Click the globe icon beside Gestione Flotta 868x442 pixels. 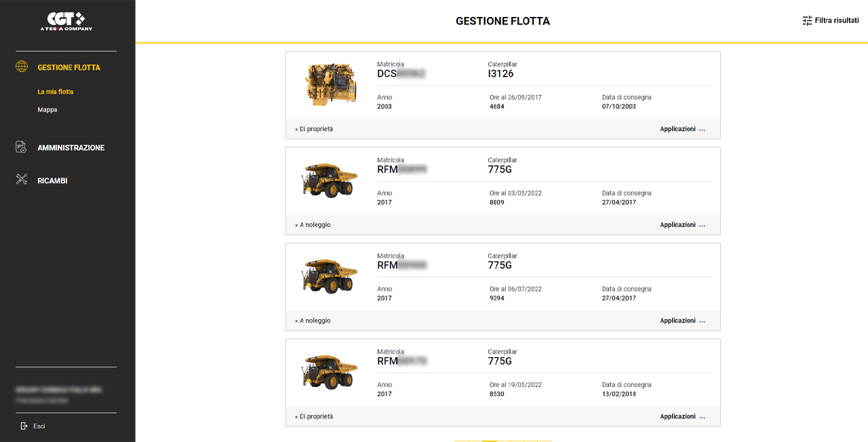(x=22, y=67)
